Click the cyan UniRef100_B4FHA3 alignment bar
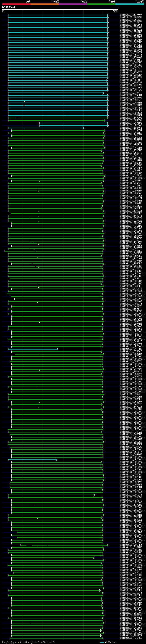 [33, 349]
